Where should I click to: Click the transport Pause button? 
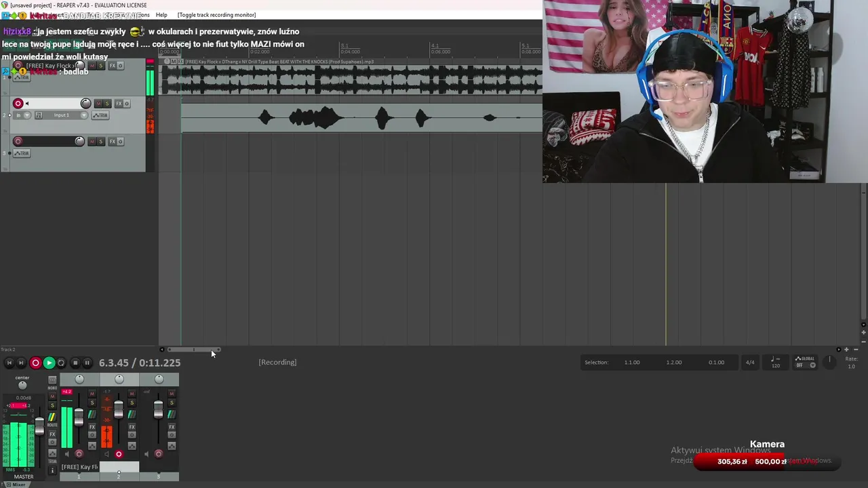tap(87, 363)
